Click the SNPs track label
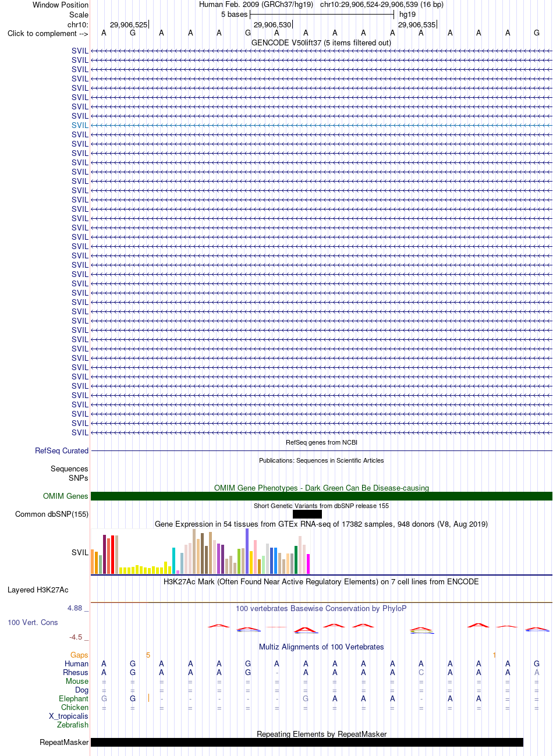Image resolution: width=553 pixels, height=756 pixels. 78,478
